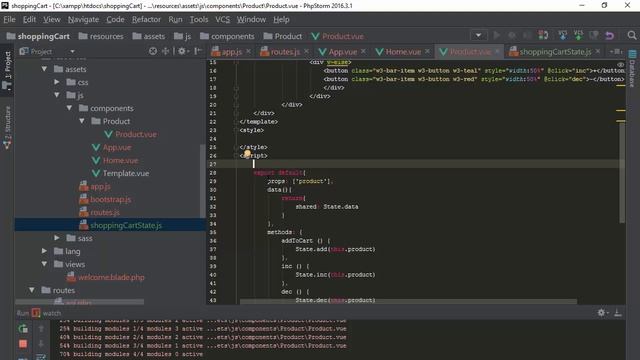Select bootstrap.js in project tree
Image resolution: width=640 pixels, height=360 pixels.
(x=111, y=200)
